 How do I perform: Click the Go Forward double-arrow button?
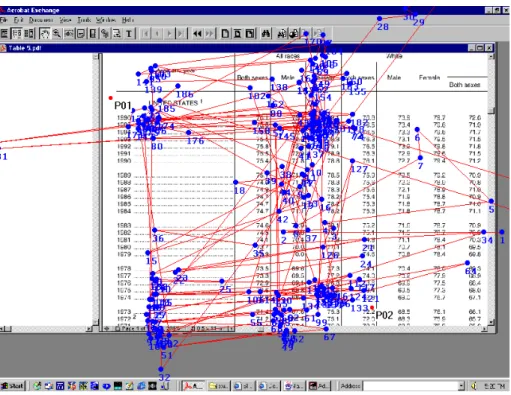pyautogui.click(x=210, y=34)
